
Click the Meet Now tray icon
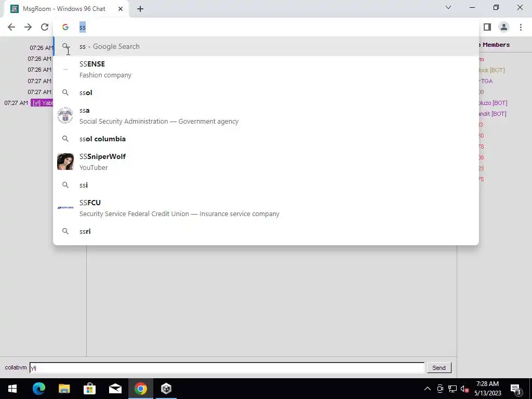point(440,389)
